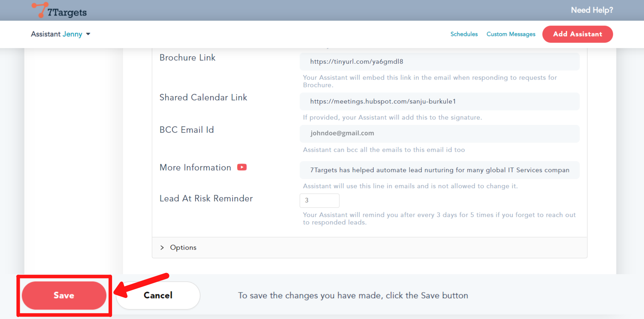
Task: Edit the Lead At Risk Reminder number box
Action: coord(319,200)
